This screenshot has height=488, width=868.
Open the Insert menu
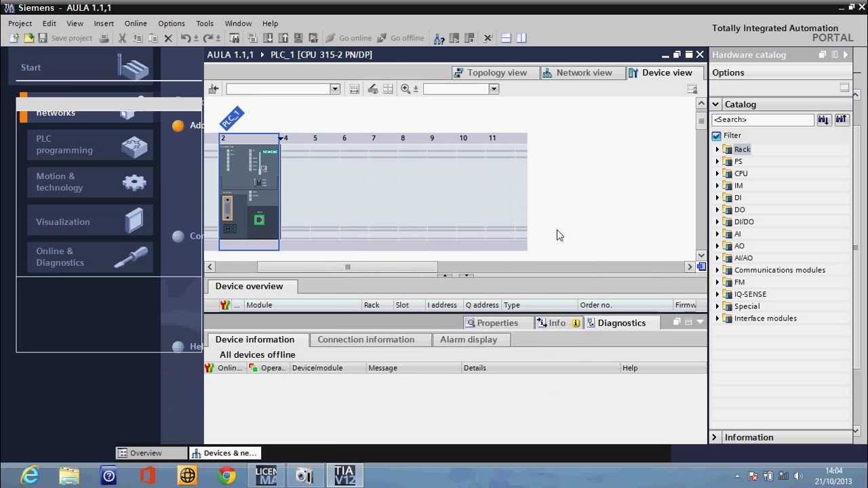click(x=104, y=23)
